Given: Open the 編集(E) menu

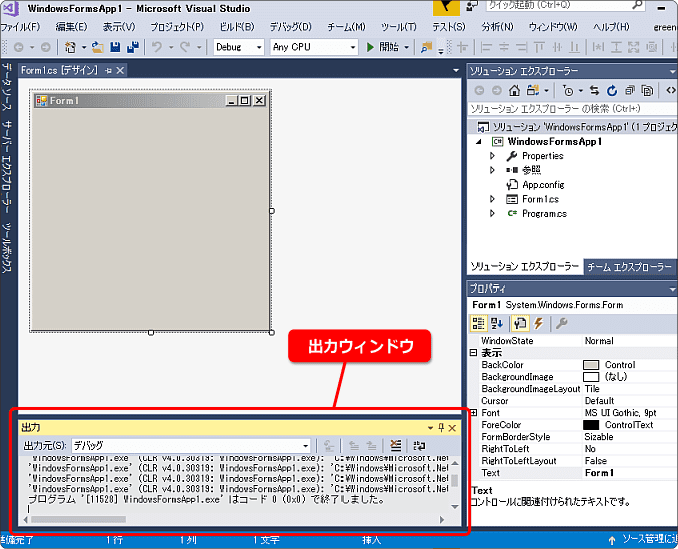Looking at the screenshot, I should (71, 27).
